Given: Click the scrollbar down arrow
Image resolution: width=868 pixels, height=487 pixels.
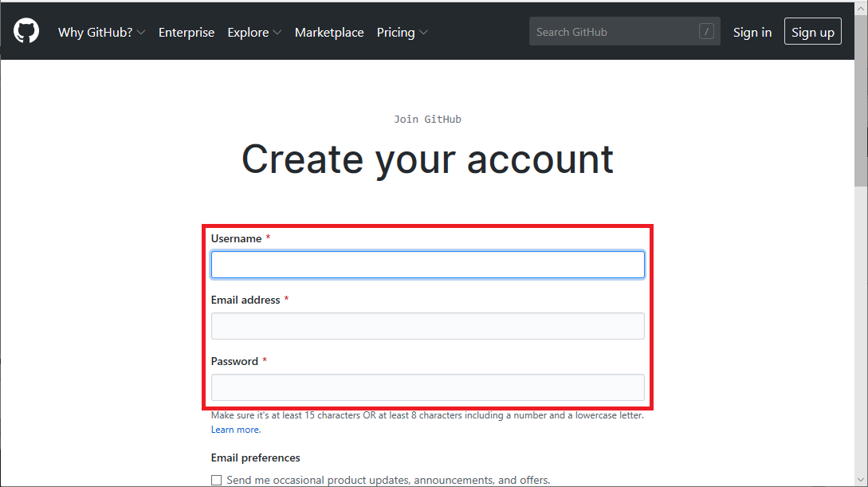Looking at the screenshot, I should (861, 480).
